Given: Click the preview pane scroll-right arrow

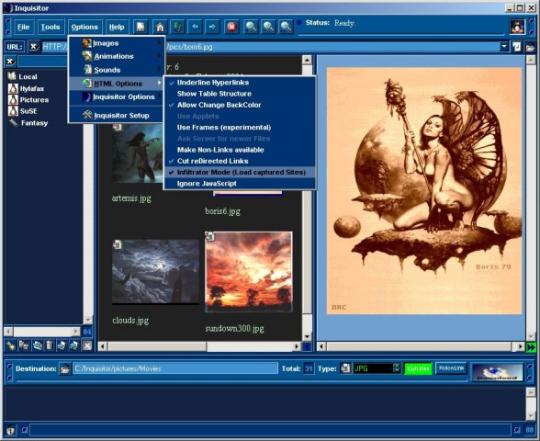Looking at the screenshot, I should point(521,346).
